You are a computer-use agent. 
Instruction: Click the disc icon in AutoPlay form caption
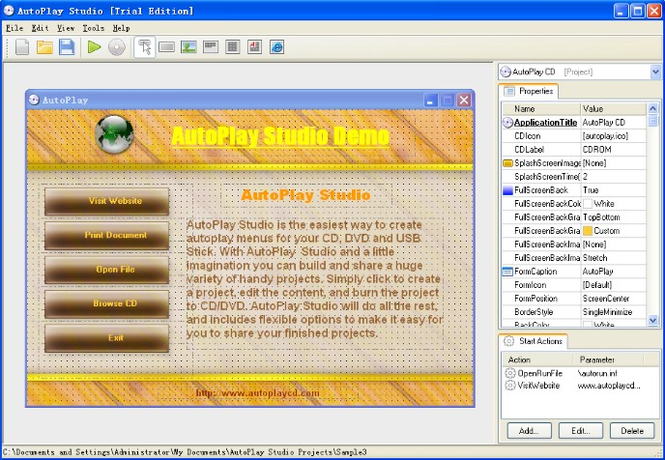tap(34, 100)
